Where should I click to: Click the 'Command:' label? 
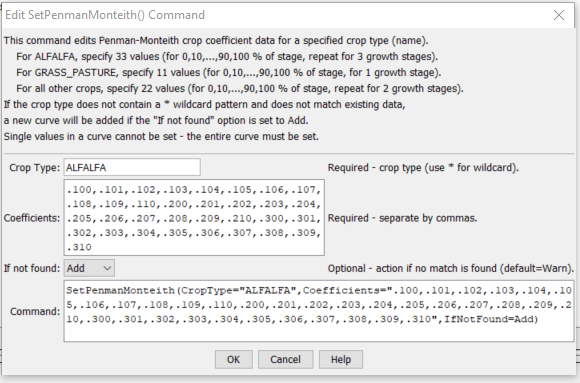35,312
